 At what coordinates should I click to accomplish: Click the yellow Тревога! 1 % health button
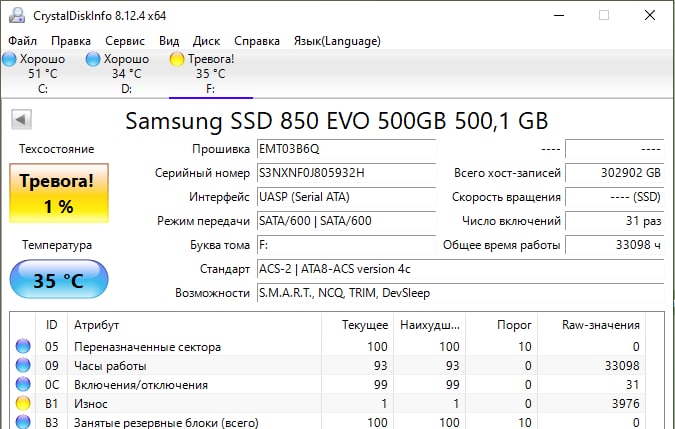point(59,193)
